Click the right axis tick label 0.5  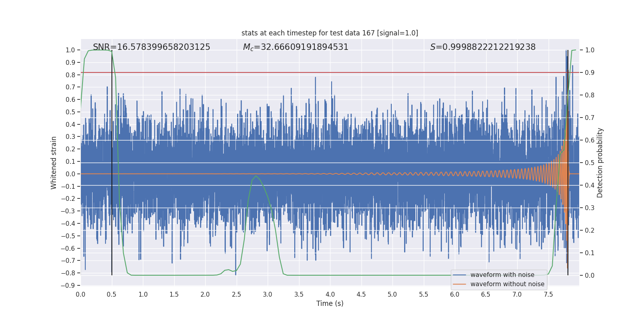pyautogui.click(x=590, y=163)
